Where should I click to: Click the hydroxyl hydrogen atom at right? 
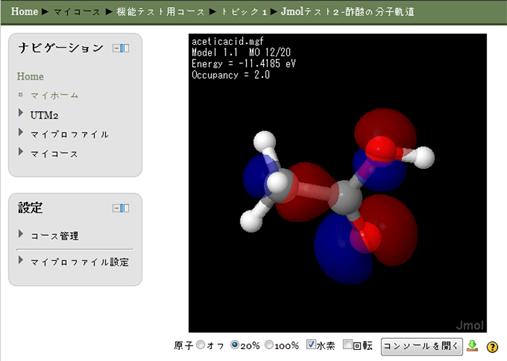point(423,157)
